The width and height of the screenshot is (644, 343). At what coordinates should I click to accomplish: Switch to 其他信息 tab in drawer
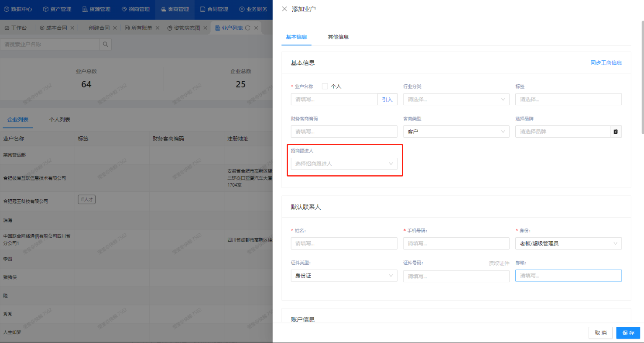[x=338, y=37]
